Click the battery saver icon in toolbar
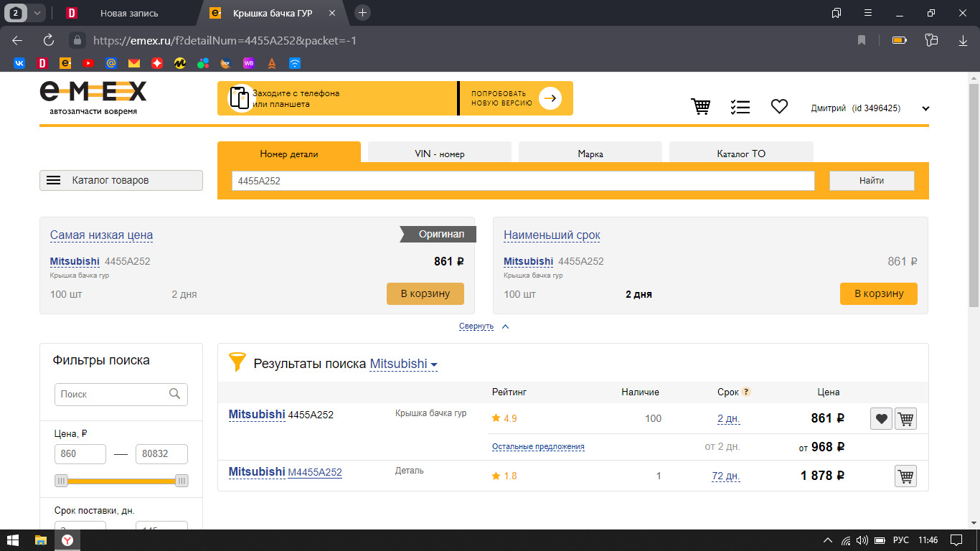Image resolution: width=980 pixels, height=551 pixels. (900, 40)
